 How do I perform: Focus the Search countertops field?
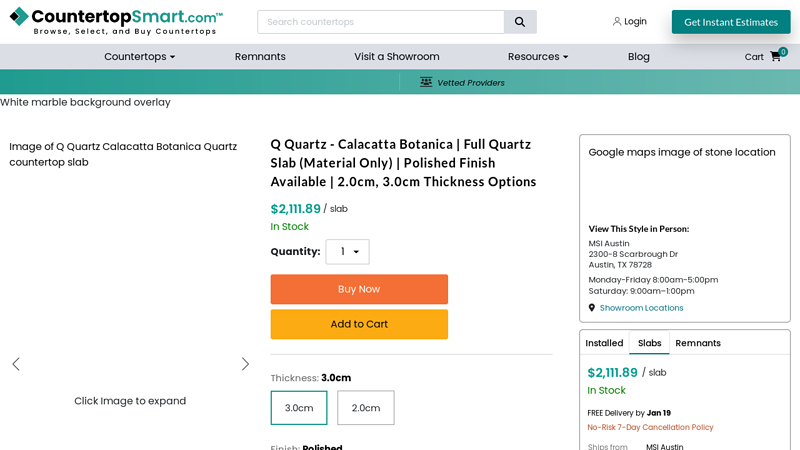coord(380,22)
